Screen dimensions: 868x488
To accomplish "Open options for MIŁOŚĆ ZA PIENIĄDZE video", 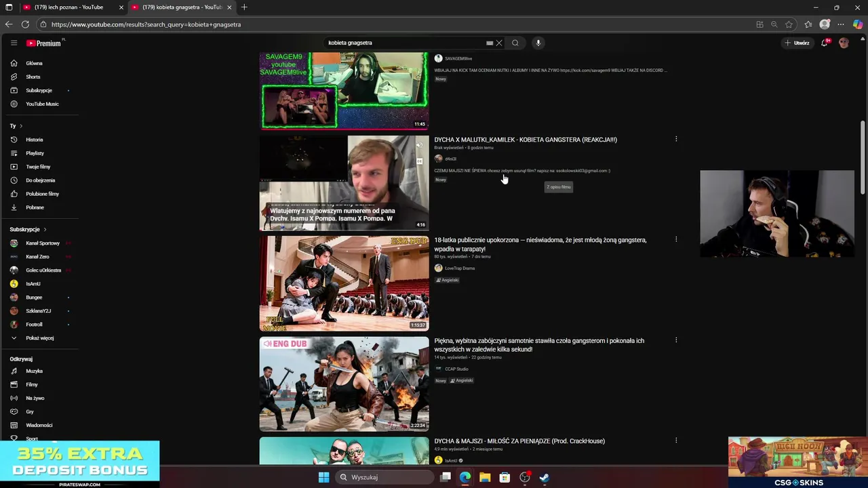I will coord(676,441).
